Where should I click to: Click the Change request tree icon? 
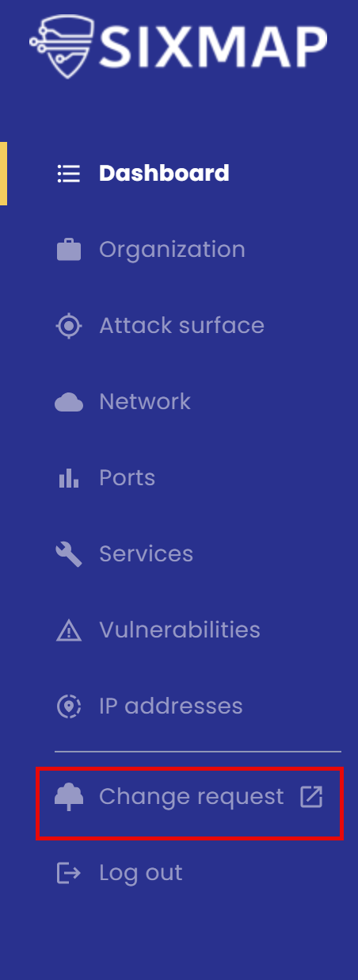[69, 798]
